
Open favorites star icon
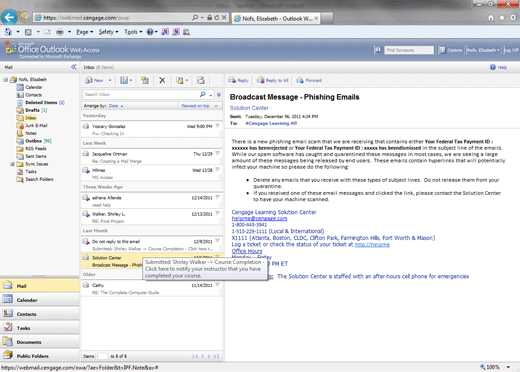tap(502, 18)
